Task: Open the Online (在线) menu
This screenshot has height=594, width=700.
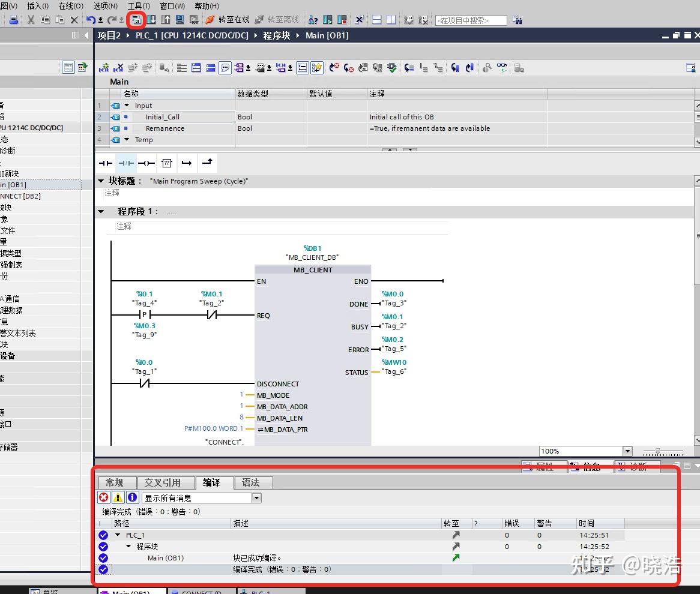Action: pyautogui.click(x=71, y=6)
